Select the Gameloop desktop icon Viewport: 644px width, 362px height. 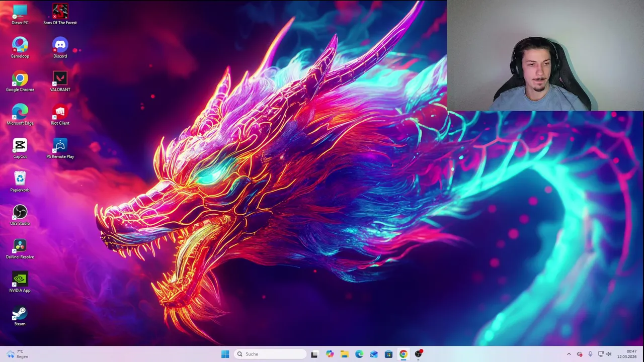(20, 48)
